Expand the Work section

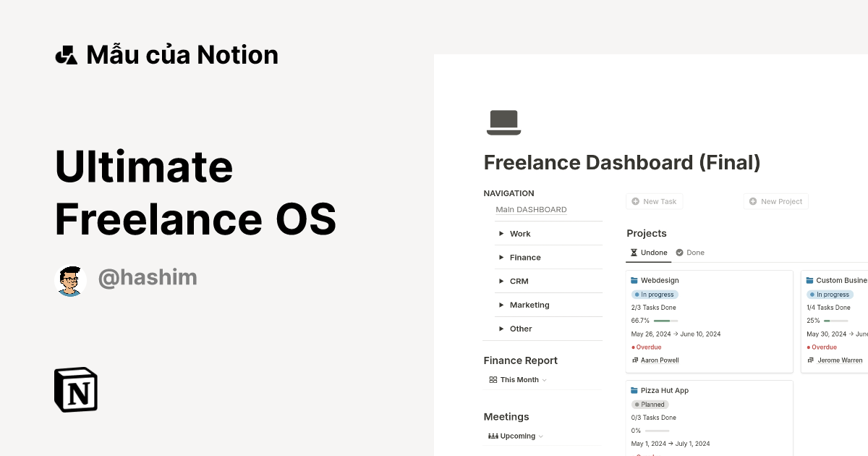[x=501, y=234]
